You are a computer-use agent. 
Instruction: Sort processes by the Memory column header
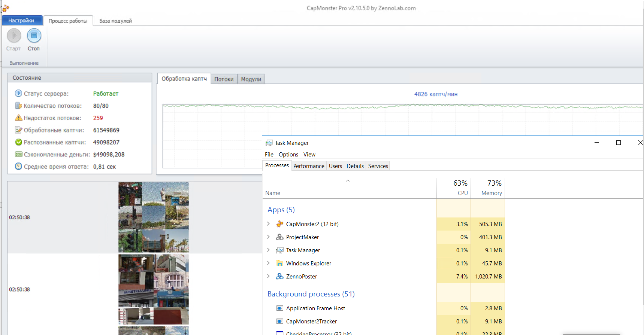tap(491, 193)
